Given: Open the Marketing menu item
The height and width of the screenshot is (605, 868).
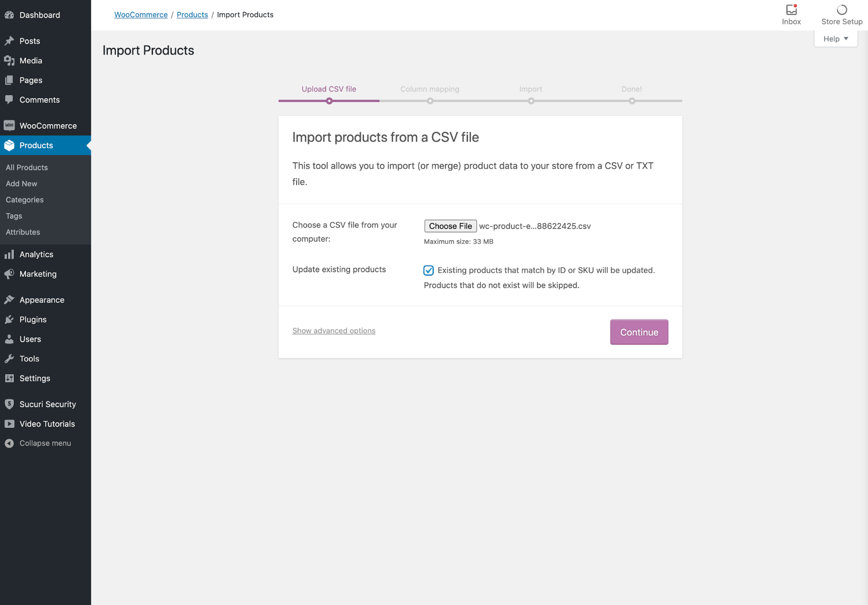Looking at the screenshot, I should pos(46,274).
